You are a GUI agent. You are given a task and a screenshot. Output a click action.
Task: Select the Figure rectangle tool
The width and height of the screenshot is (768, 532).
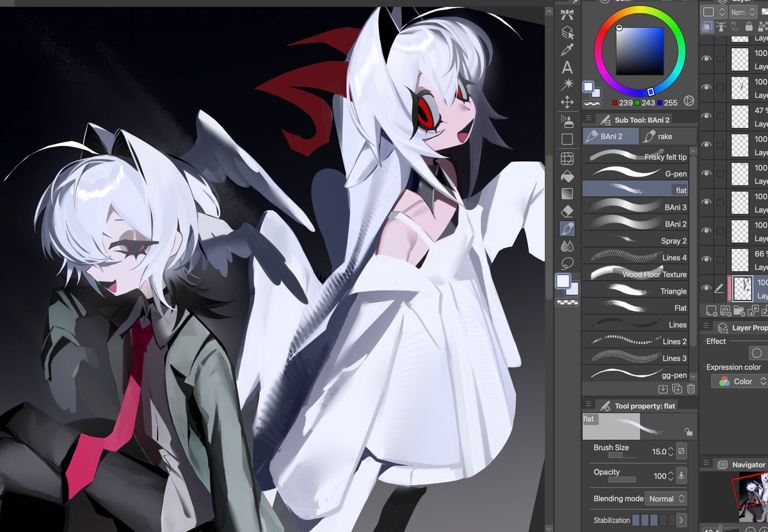[x=567, y=139]
